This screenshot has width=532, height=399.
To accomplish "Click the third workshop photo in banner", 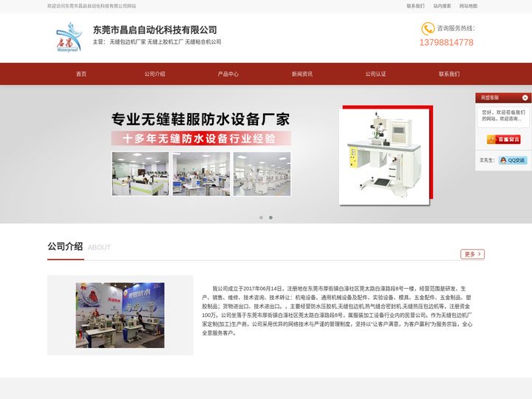I will (262, 174).
